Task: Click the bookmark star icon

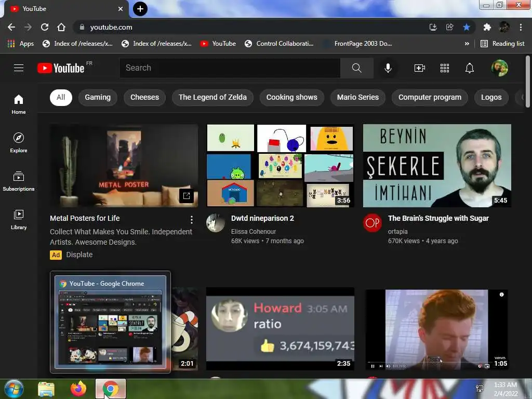Action: point(467,27)
